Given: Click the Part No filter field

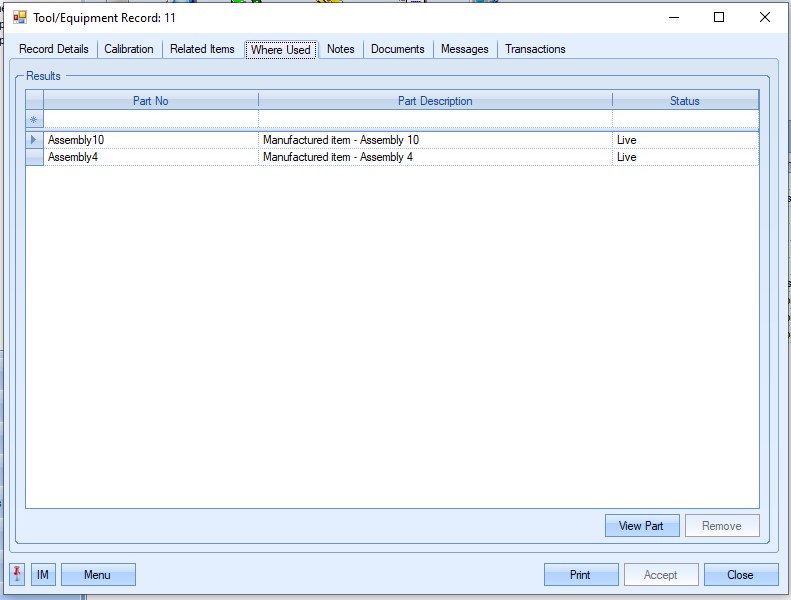Looking at the screenshot, I should pyautogui.click(x=150, y=120).
